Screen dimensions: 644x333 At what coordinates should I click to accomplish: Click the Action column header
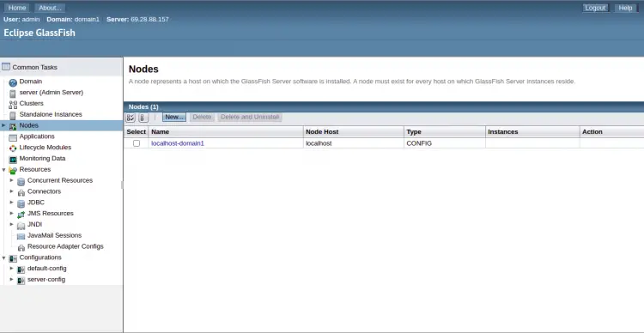click(x=611, y=132)
